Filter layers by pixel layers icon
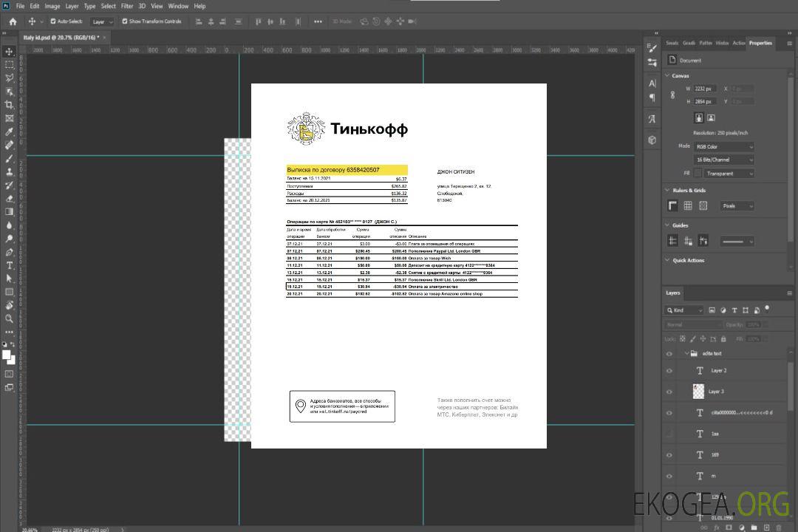 coord(712,310)
